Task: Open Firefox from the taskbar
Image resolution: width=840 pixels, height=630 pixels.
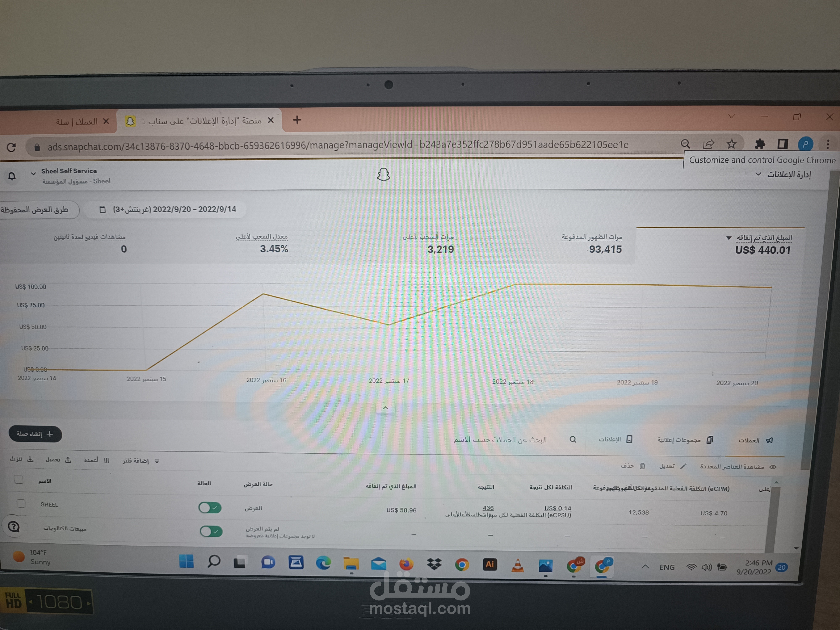Action: click(406, 564)
